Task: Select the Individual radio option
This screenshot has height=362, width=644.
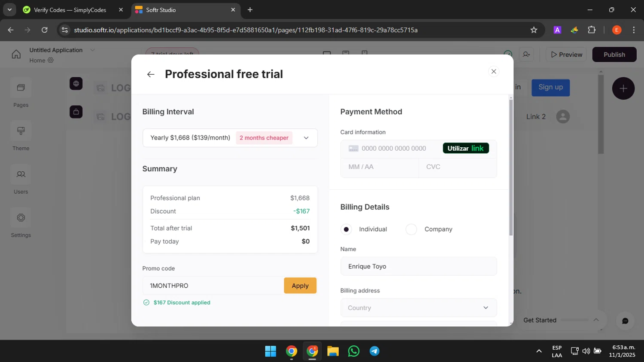Action: tap(346, 229)
